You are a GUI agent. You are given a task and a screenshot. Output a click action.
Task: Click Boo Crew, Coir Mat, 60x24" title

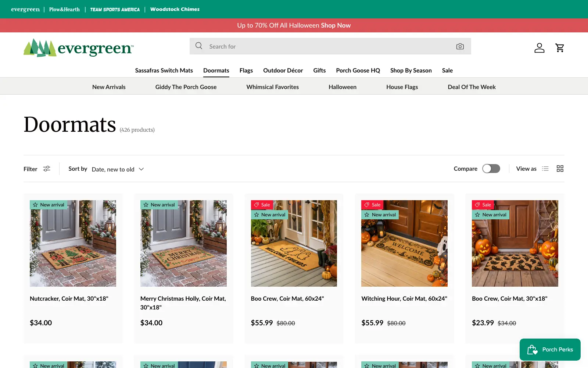[287, 298]
